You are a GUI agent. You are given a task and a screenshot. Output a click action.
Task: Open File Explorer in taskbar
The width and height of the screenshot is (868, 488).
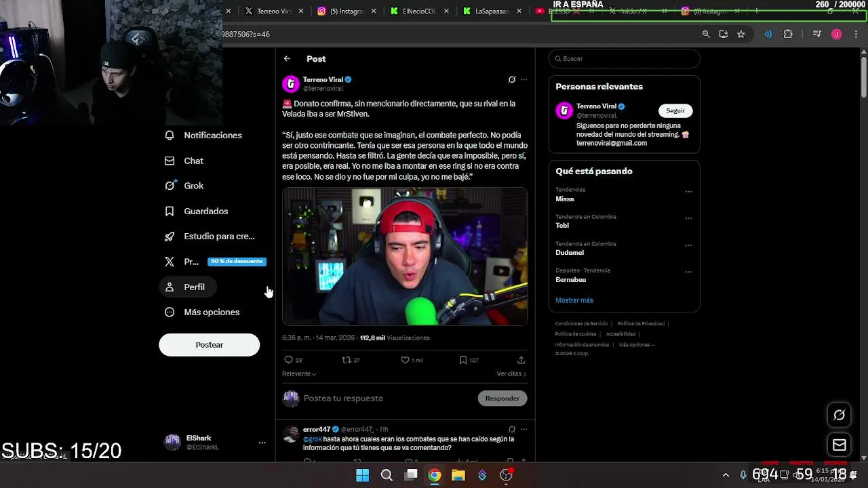tap(458, 475)
